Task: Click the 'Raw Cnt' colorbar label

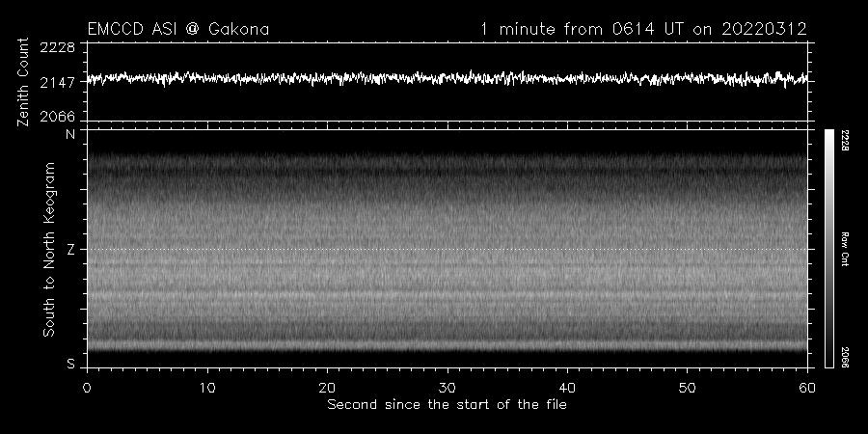Action: 845,249
